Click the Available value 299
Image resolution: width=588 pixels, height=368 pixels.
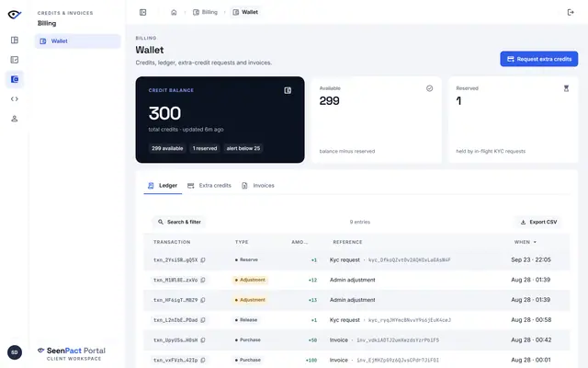[329, 100]
